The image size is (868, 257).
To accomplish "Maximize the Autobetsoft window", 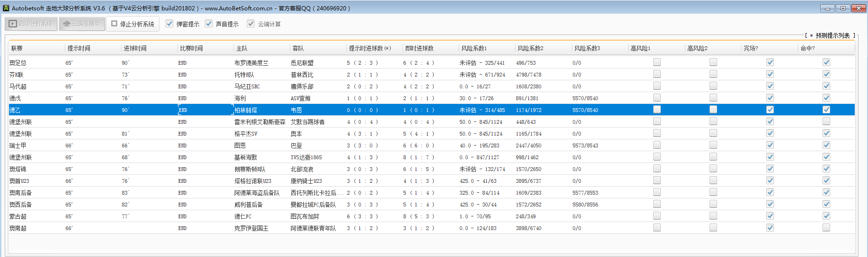I will [x=842, y=8].
